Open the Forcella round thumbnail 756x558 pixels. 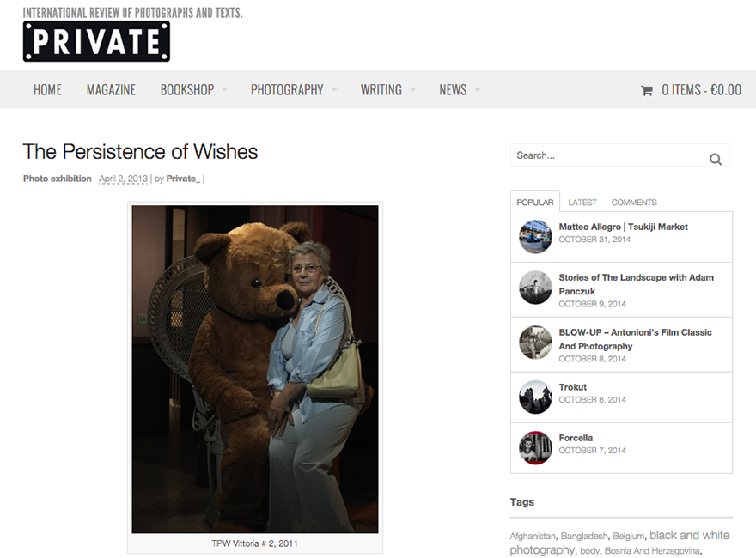click(x=535, y=447)
